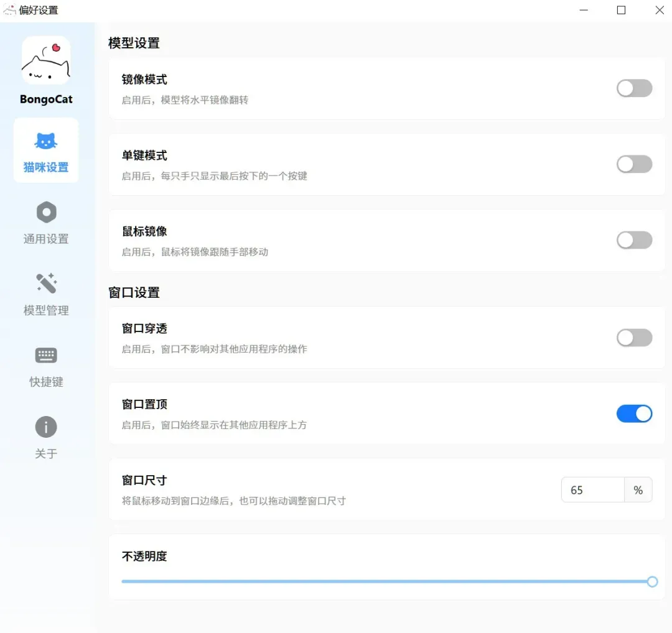Click the 单键模式 label
The height and width of the screenshot is (633, 672).
144,155
